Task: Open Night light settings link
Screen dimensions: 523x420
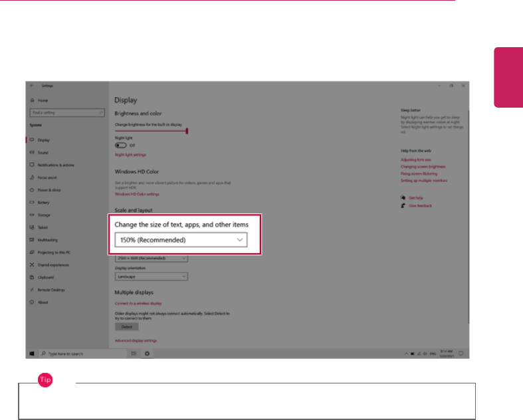Action: point(130,155)
